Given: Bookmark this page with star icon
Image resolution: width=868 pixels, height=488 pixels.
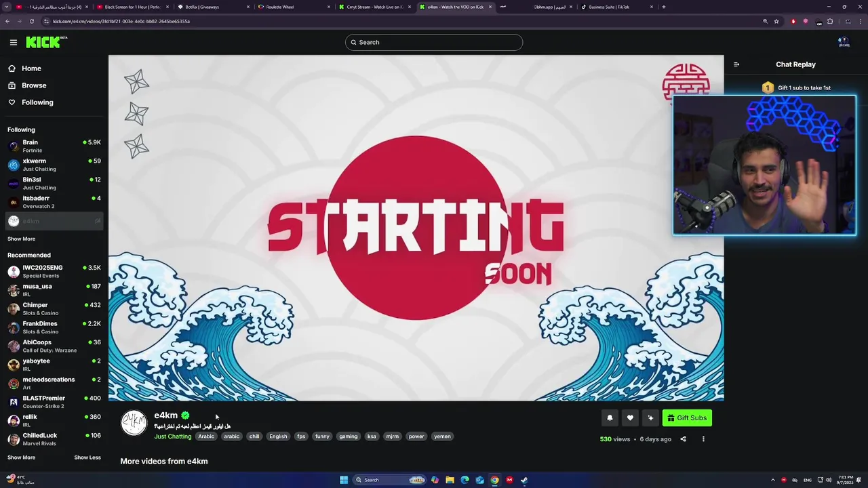Looking at the screenshot, I should [776, 21].
